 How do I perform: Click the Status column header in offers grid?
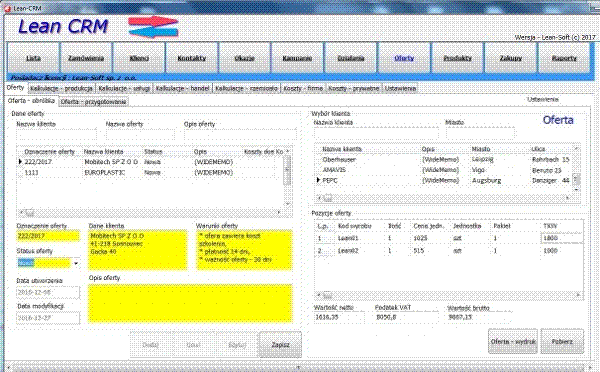pyautogui.click(x=153, y=152)
